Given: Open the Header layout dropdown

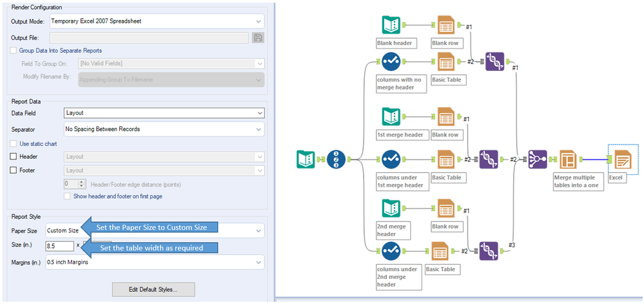Looking at the screenshot, I should pyautogui.click(x=164, y=157).
